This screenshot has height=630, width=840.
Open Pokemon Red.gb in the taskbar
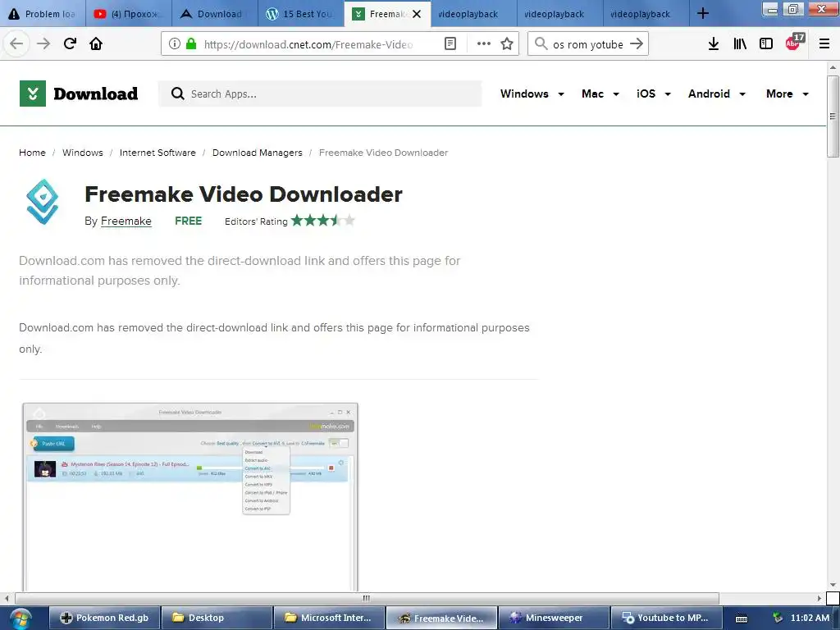pos(105,618)
